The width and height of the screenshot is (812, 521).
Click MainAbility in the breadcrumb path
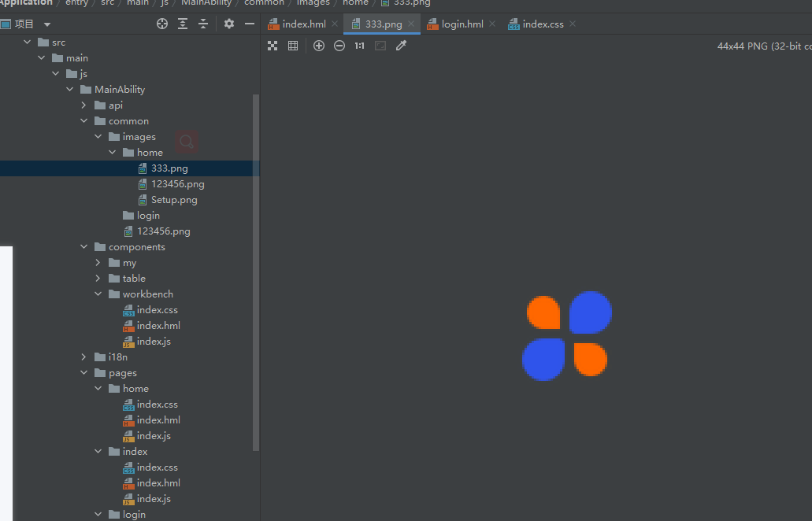click(x=206, y=3)
